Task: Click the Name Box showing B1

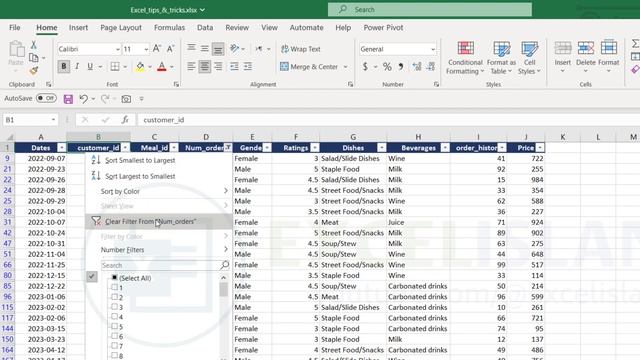Action: click(30, 120)
